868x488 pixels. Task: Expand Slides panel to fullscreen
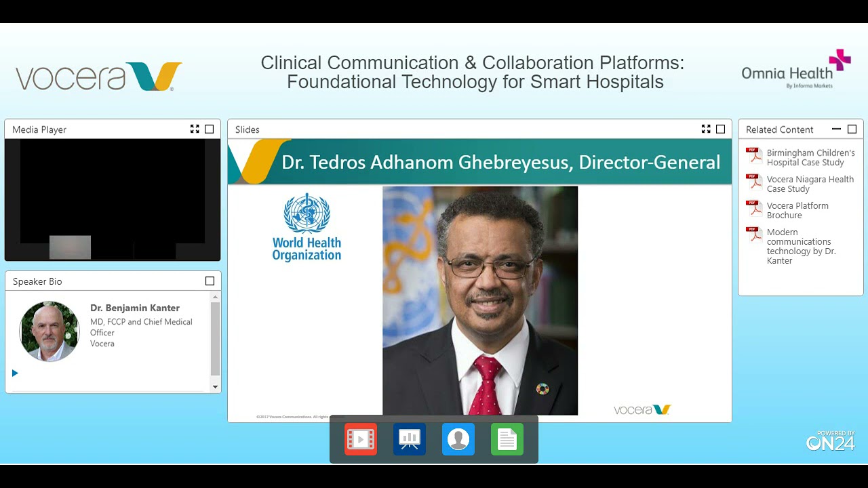point(706,129)
